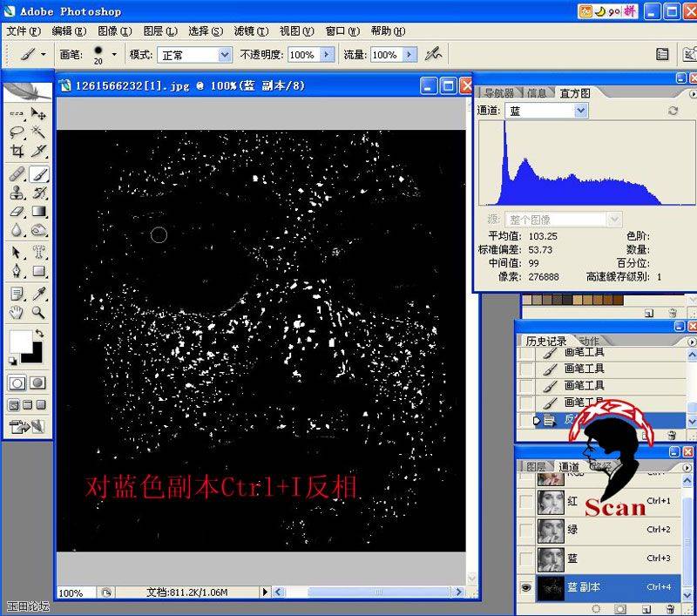Open the brush preset picker dropdown
This screenshot has width=697, height=616.
coord(114,54)
